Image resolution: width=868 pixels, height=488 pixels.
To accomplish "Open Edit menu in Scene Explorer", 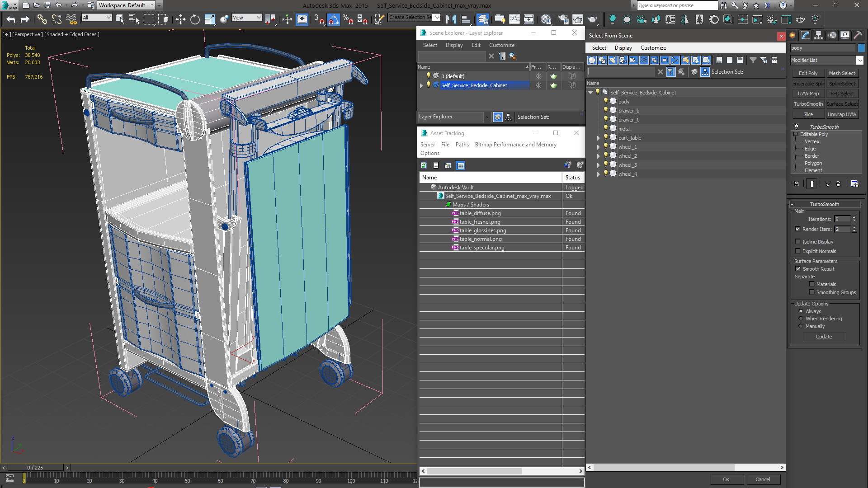I will tap(476, 45).
